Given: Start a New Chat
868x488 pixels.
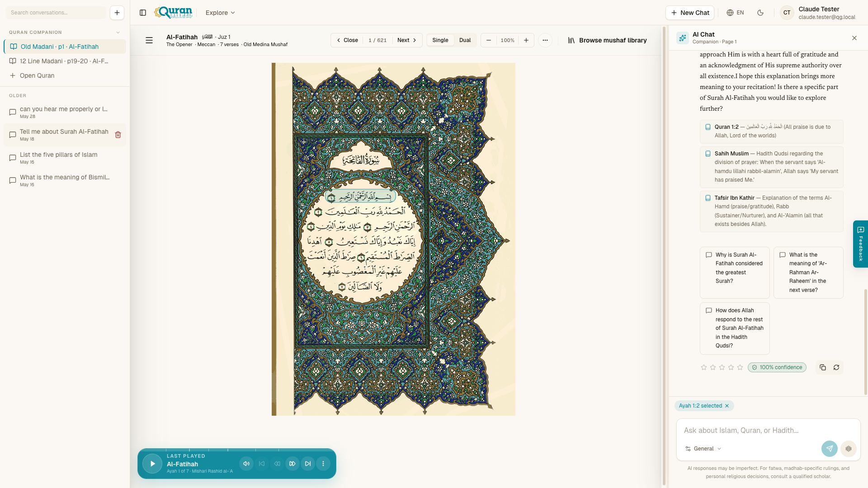Looking at the screenshot, I should [690, 13].
